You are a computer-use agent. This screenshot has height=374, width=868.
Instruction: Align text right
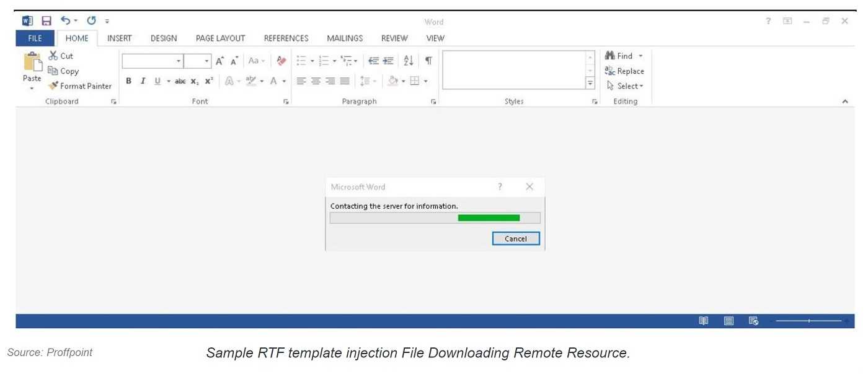click(330, 81)
